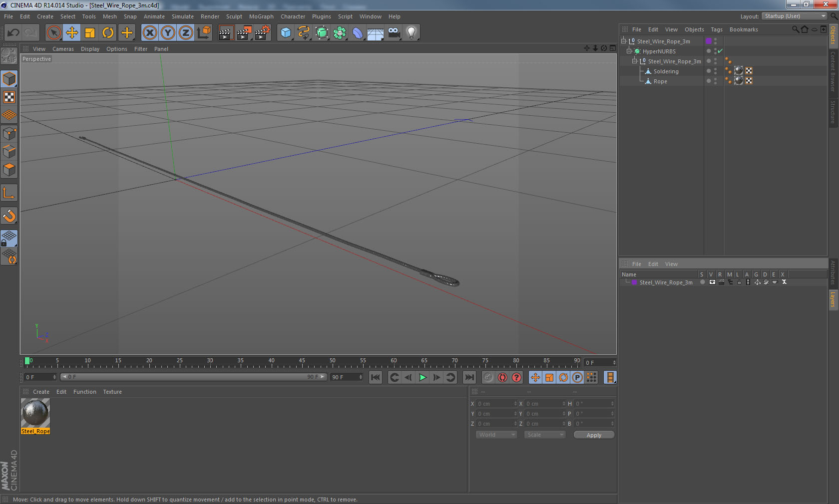The image size is (839, 504).
Task: Collapse the HyperNURBS tree node
Action: [629, 51]
